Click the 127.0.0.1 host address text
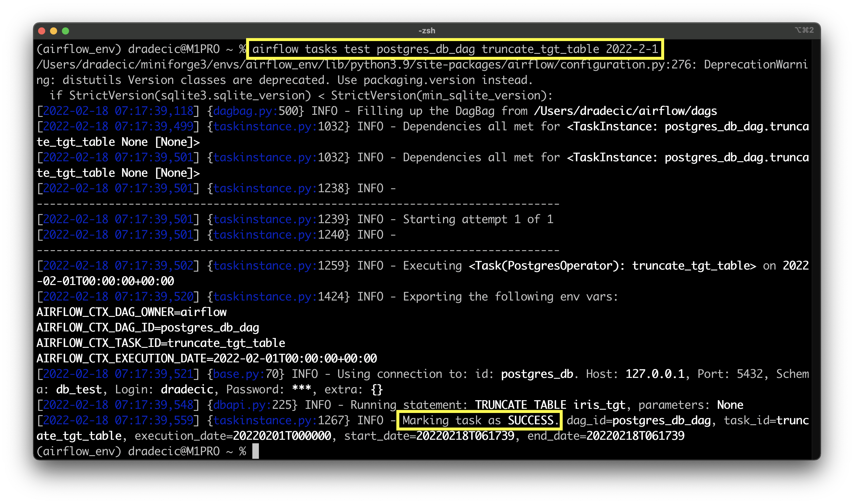This screenshot has width=854, height=504. click(655, 374)
